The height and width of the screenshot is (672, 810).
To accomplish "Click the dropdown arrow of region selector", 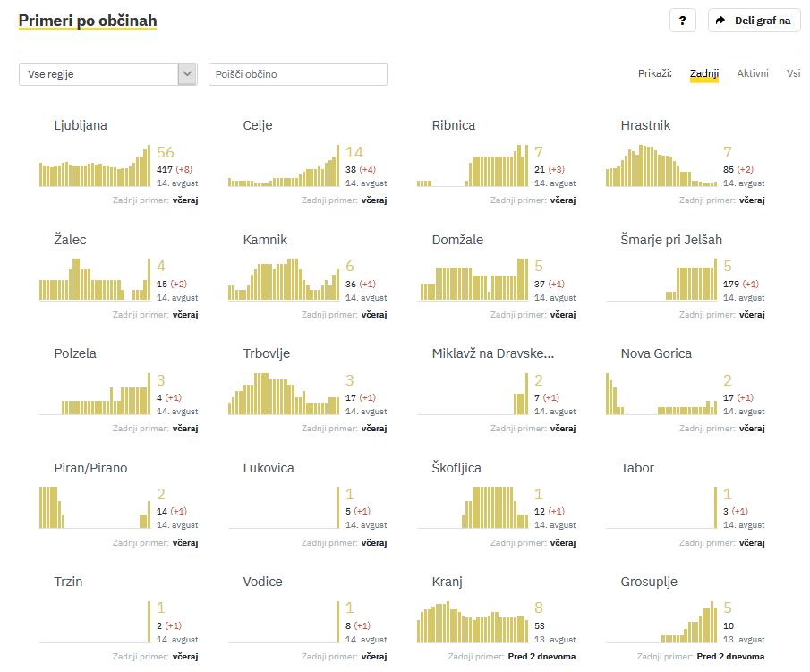I will click(x=187, y=74).
